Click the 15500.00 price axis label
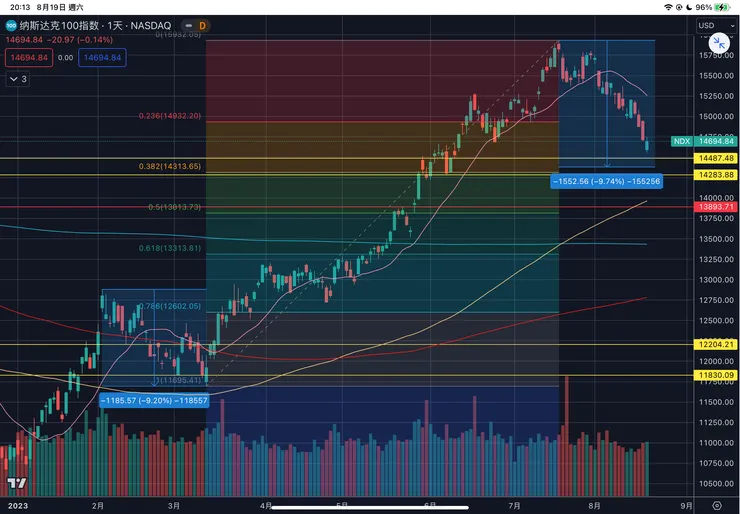740x514 pixels. pos(716,76)
